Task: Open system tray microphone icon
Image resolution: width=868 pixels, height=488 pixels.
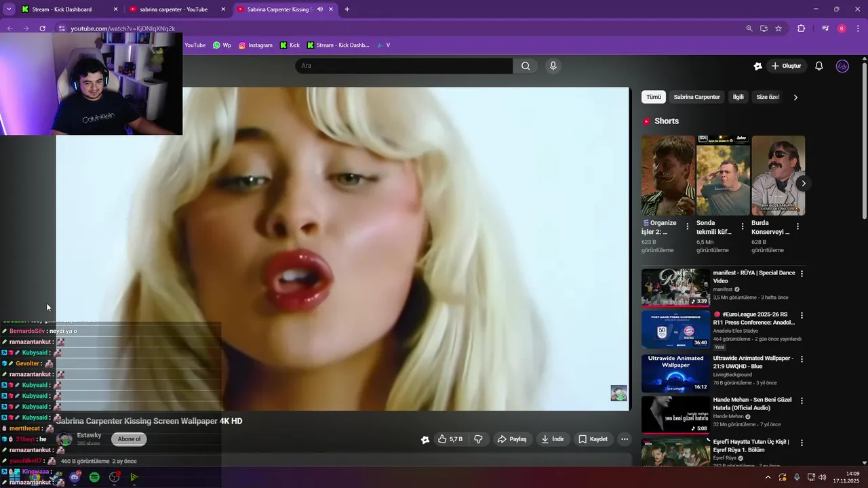Action: [797, 477]
